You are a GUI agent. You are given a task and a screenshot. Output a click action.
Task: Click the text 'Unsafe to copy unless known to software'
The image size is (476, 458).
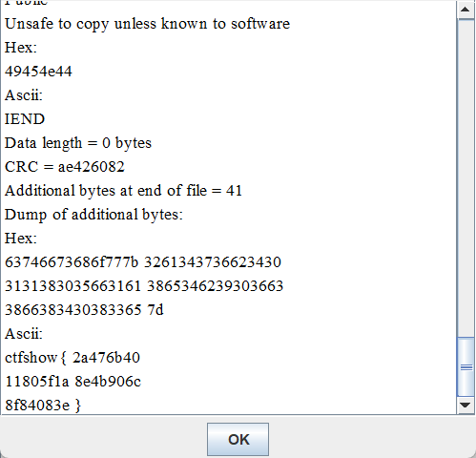click(x=148, y=24)
